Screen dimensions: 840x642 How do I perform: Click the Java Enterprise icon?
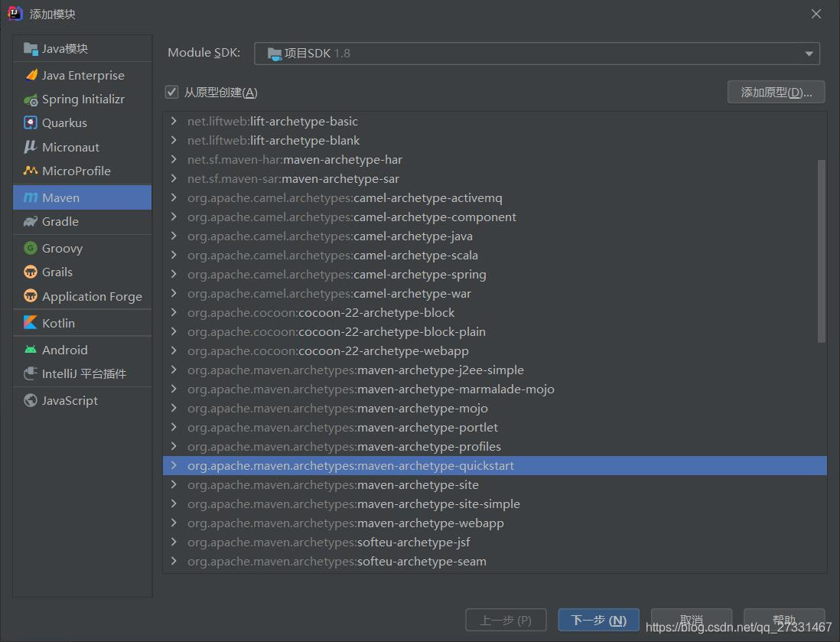pos(31,75)
